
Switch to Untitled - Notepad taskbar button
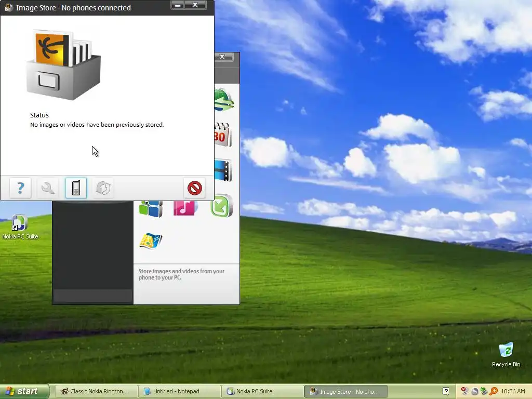[x=180, y=391]
